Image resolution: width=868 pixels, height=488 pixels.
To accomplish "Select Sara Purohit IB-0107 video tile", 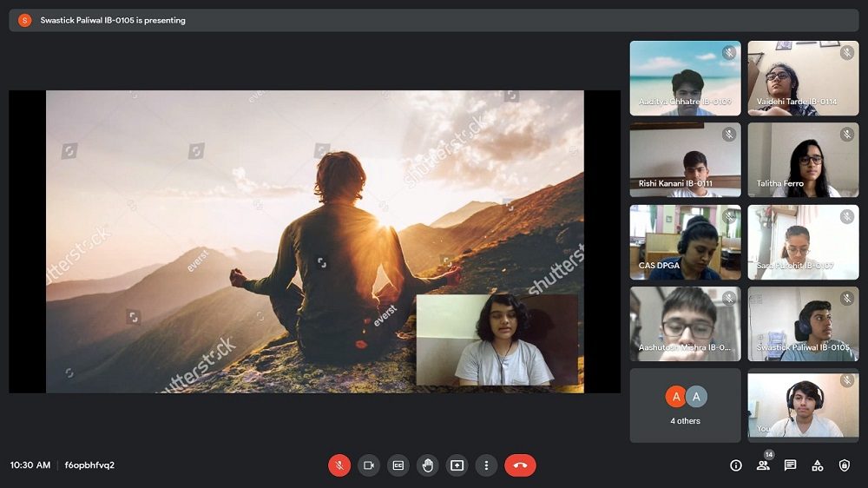I will 803,242.
